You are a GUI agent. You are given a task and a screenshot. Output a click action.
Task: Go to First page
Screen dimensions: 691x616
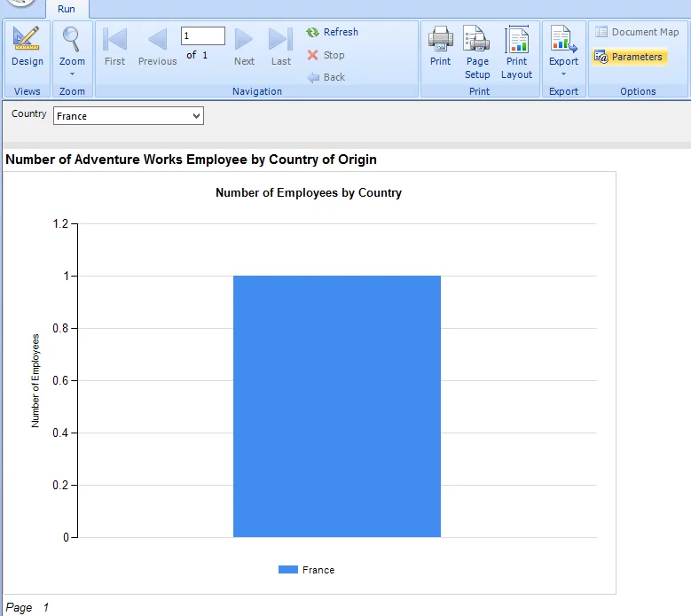pyautogui.click(x=114, y=46)
